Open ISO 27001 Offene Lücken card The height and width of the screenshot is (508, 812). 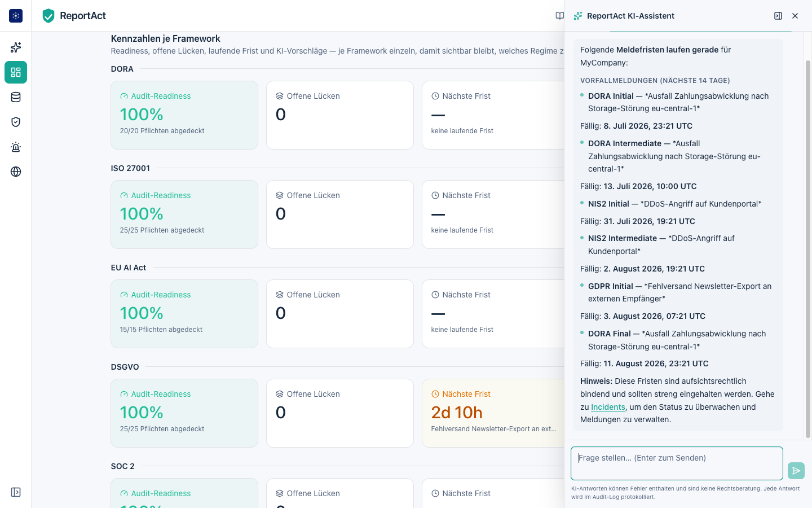click(340, 214)
